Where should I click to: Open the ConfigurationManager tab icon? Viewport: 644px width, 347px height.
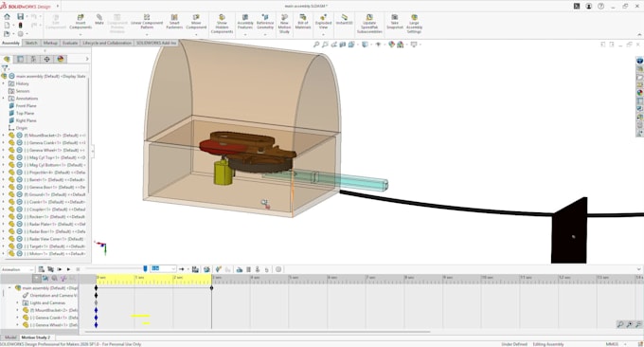(x=33, y=59)
